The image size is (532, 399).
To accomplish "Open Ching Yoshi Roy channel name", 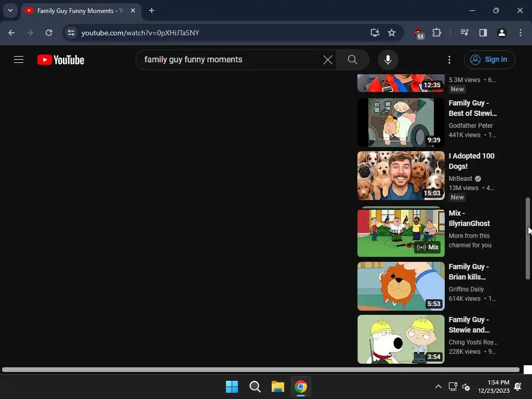I will pyautogui.click(x=473, y=342).
